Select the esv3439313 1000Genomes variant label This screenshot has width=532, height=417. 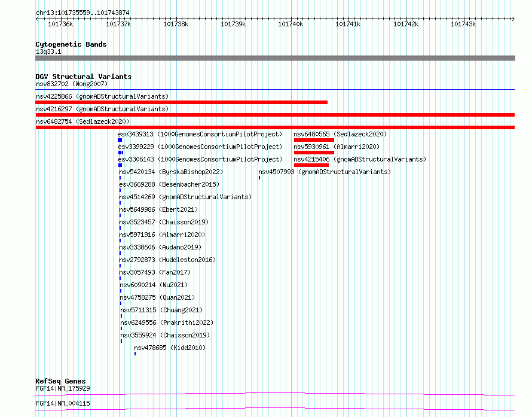coord(200,134)
